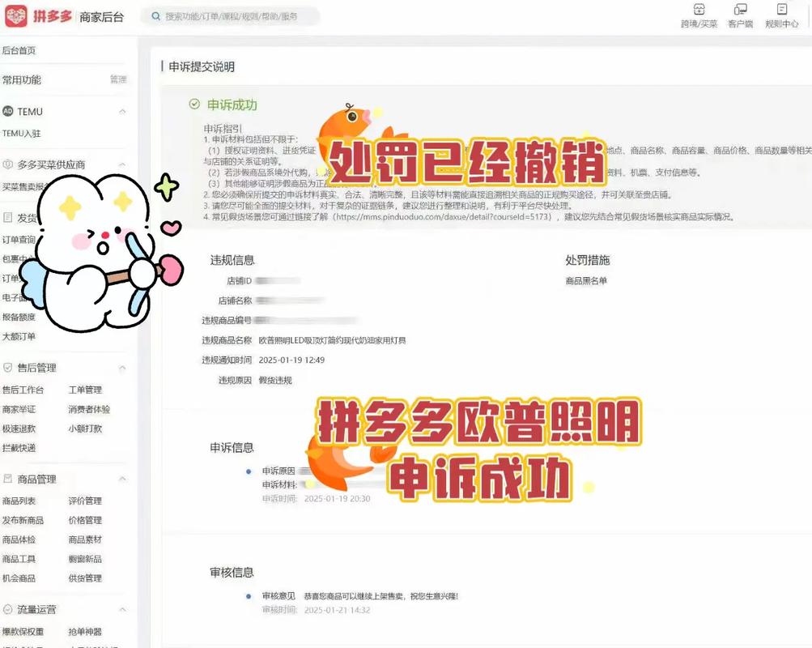
Task: Open 拦截快递 menu item
Action: 19,448
